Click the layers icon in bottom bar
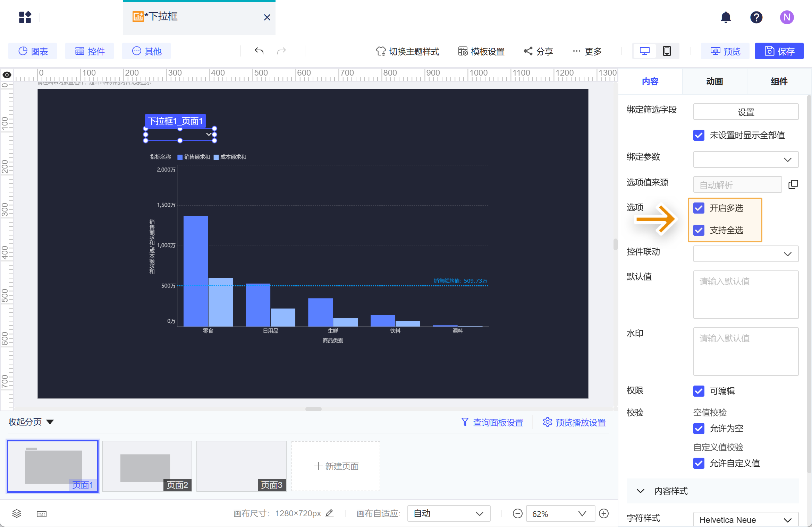The image size is (812, 527). pyautogui.click(x=17, y=513)
